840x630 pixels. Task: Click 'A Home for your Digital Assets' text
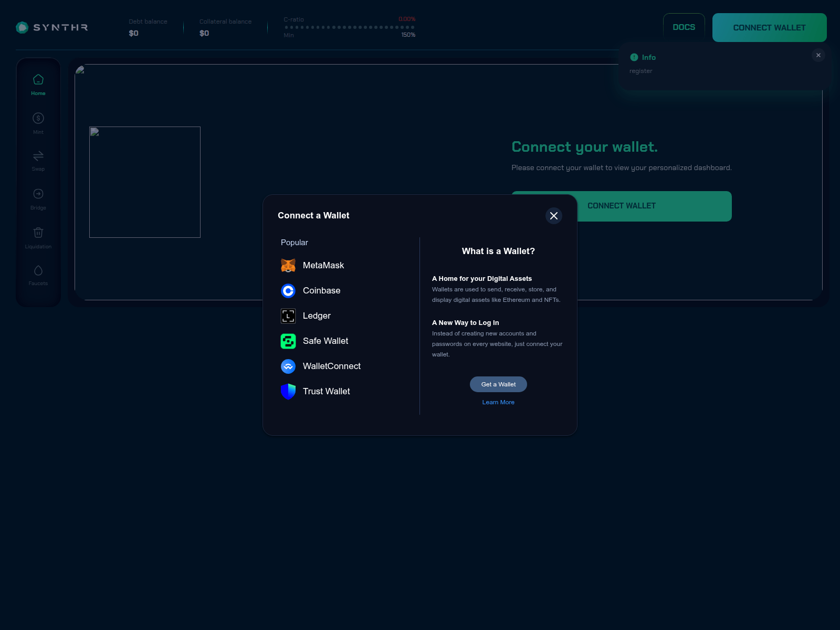point(482,279)
